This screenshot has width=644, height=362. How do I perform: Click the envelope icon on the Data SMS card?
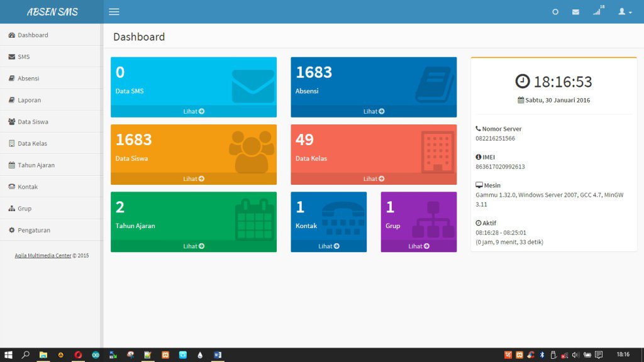253,86
